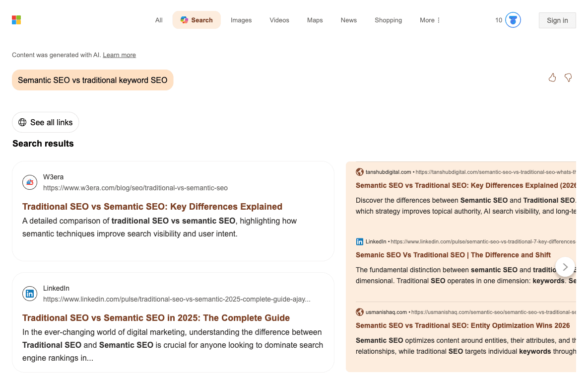
Task: Click the tanshubdigital.com URL text
Action: pyautogui.click(x=496, y=172)
